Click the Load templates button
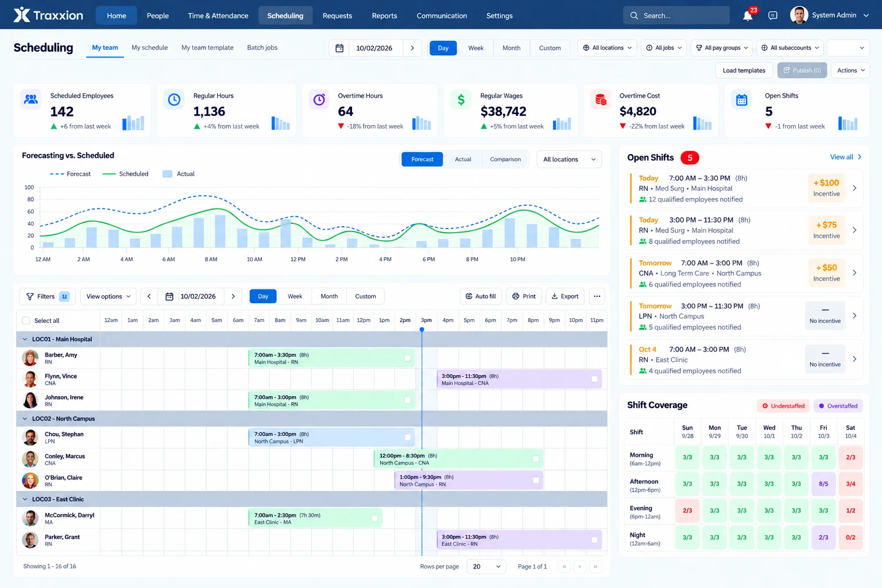The height and width of the screenshot is (588, 882). tap(744, 71)
